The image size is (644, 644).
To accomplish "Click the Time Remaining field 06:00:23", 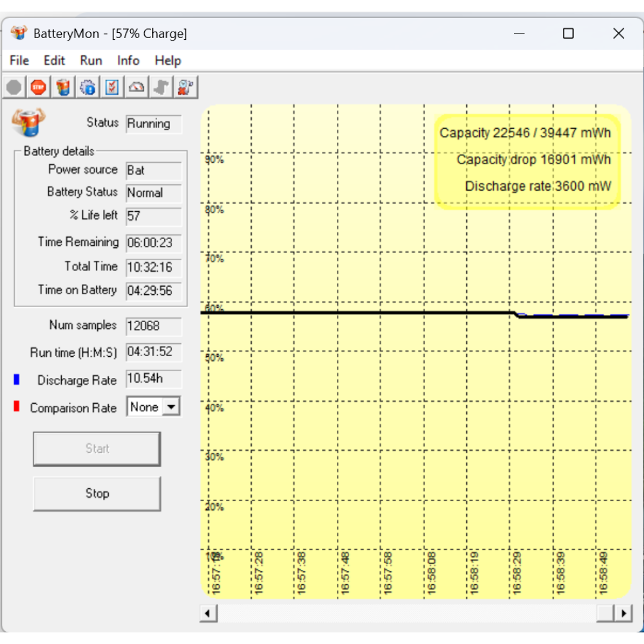I will [154, 243].
